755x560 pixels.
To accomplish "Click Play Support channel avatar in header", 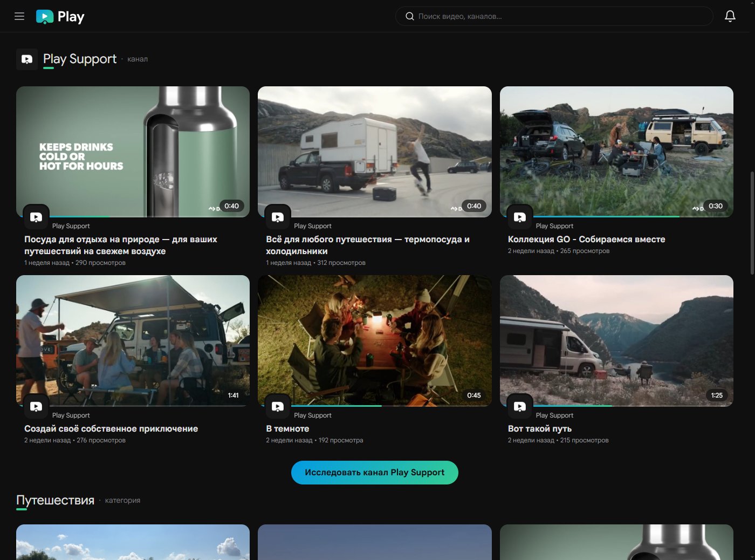I will click(x=27, y=59).
